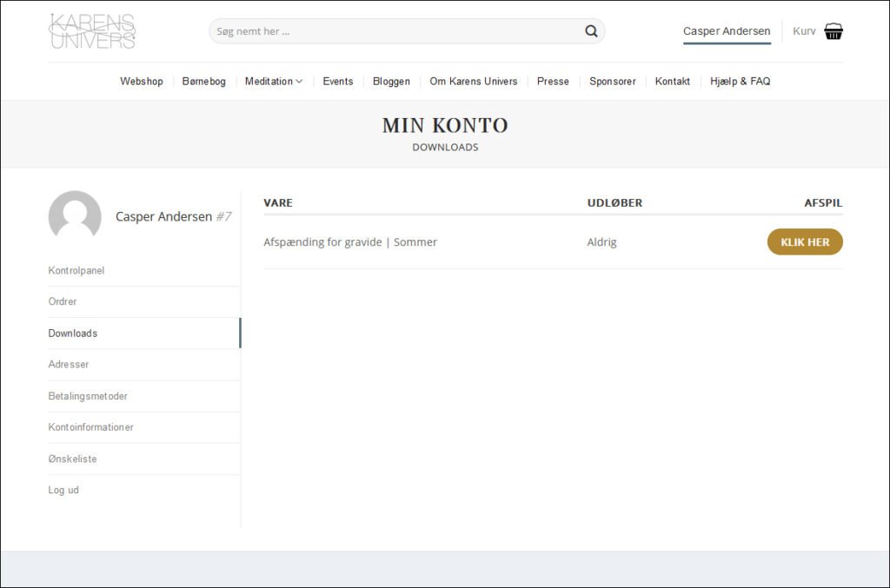Open Bloggen from the navigation
Viewport: 890px width, 588px height.
391,82
